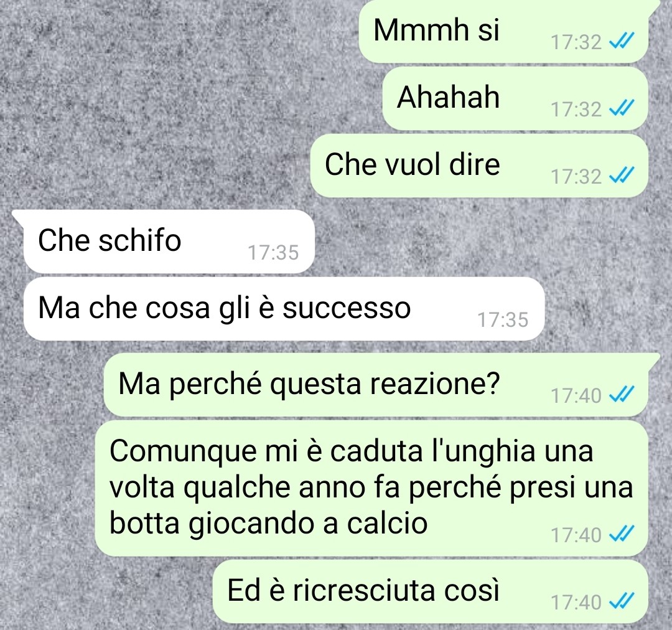Tap the 17:35 timestamp on 'Che schifo'

tap(273, 253)
